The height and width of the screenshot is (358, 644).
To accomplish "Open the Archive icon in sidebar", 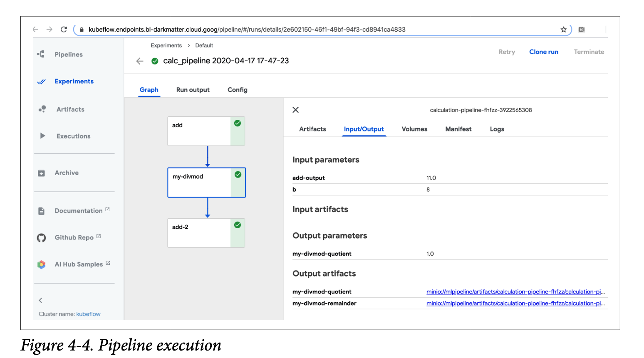I will pos(41,173).
